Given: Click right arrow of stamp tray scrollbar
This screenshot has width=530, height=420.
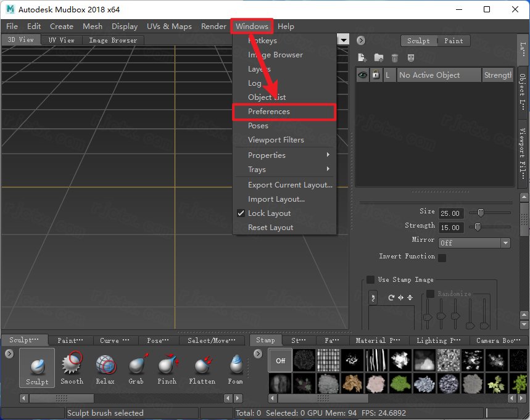Looking at the screenshot, I should pos(521,398).
